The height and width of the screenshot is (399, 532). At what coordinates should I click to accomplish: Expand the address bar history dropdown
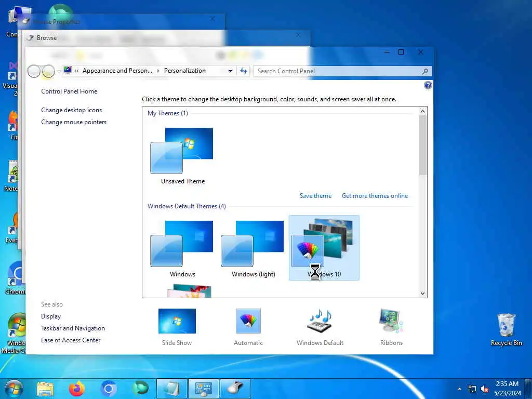230,71
